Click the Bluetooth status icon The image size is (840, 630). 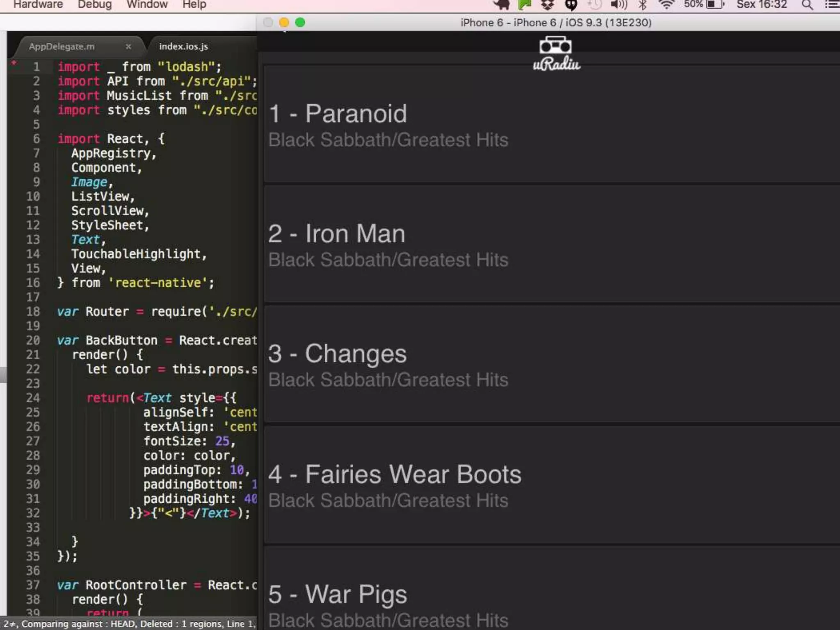(x=643, y=5)
